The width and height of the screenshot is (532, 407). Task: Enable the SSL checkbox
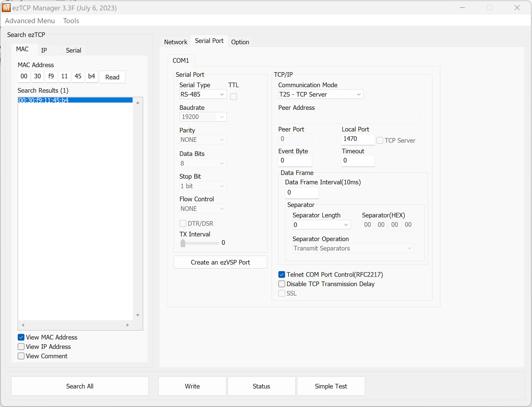pos(282,293)
